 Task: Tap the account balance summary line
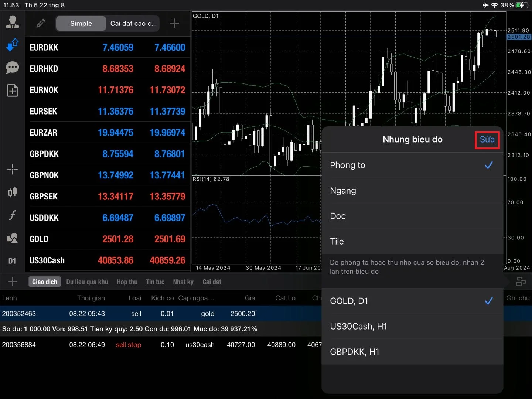point(130,329)
